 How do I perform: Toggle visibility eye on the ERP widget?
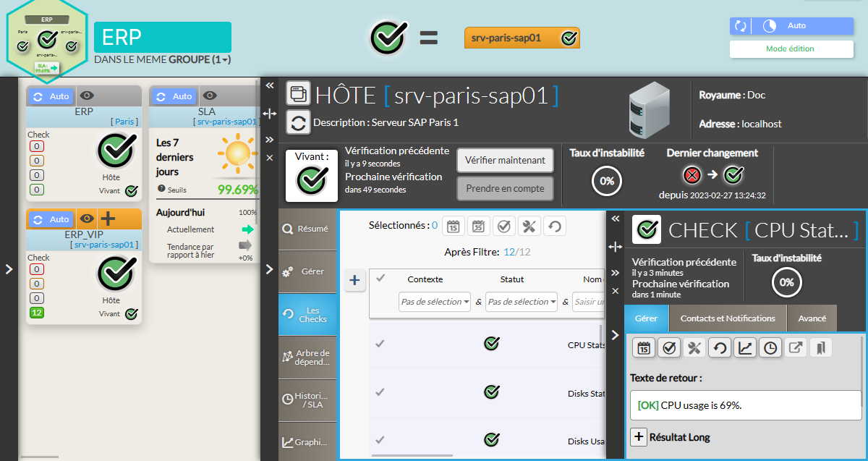coord(87,96)
